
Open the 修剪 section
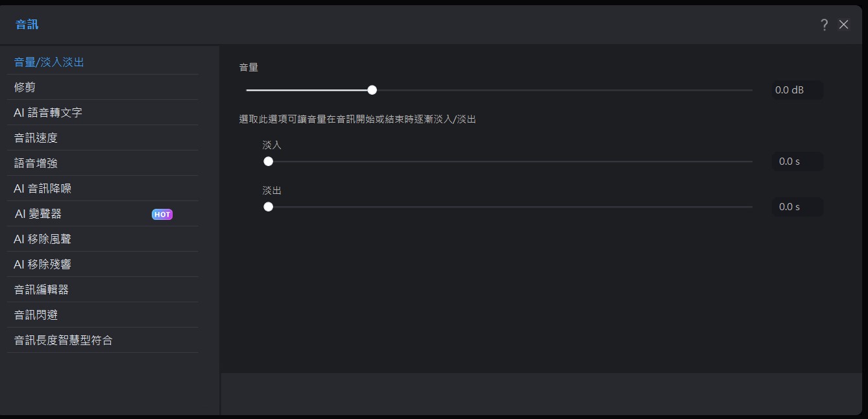pos(25,88)
